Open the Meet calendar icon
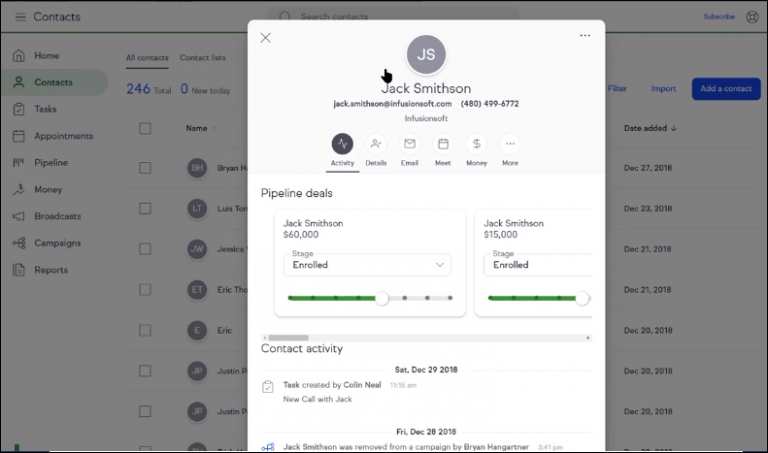 click(x=443, y=144)
